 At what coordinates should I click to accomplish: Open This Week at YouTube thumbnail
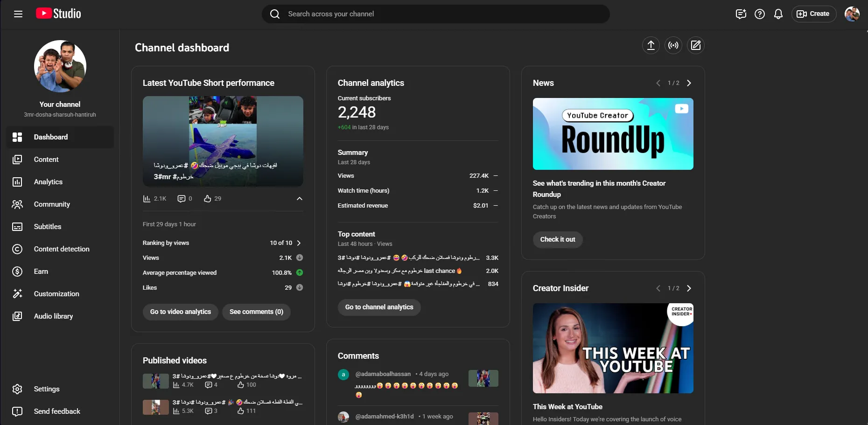pos(613,348)
